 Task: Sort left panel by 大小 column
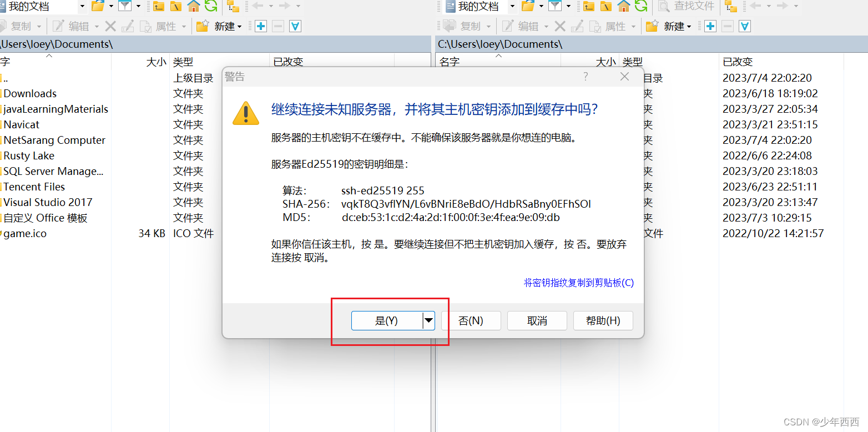pos(140,62)
